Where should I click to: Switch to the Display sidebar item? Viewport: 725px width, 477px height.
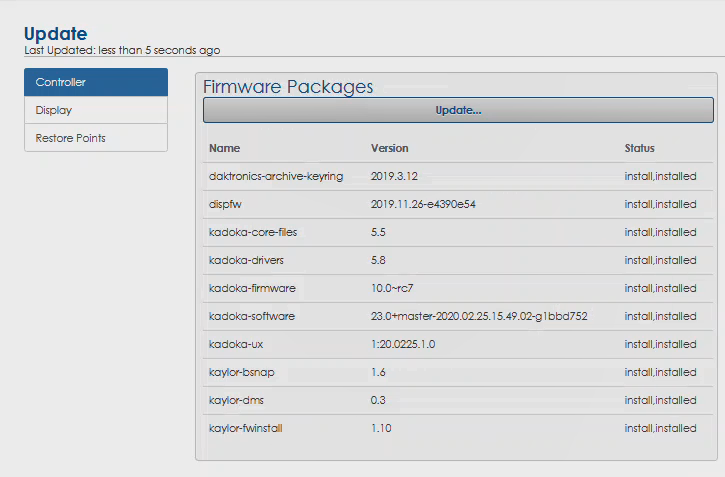click(x=96, y=110)
